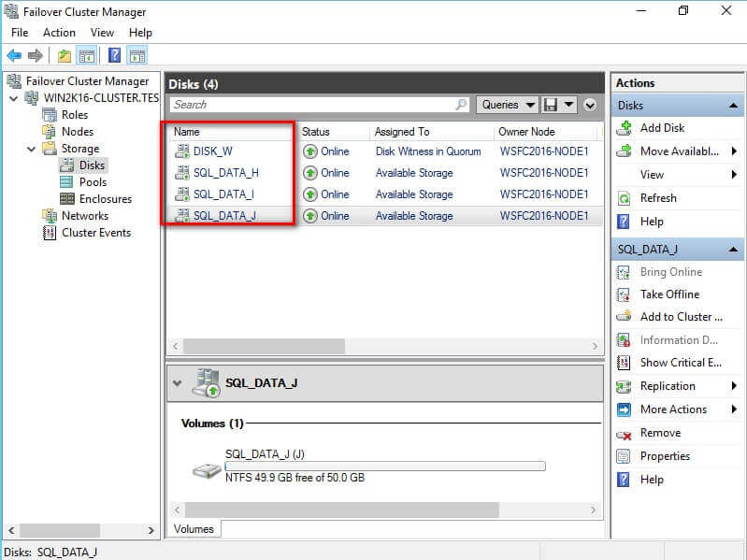The width and height of the screenshot is (747, 560).
Task: Open the Queries dropdown
Action: point(507,105)
